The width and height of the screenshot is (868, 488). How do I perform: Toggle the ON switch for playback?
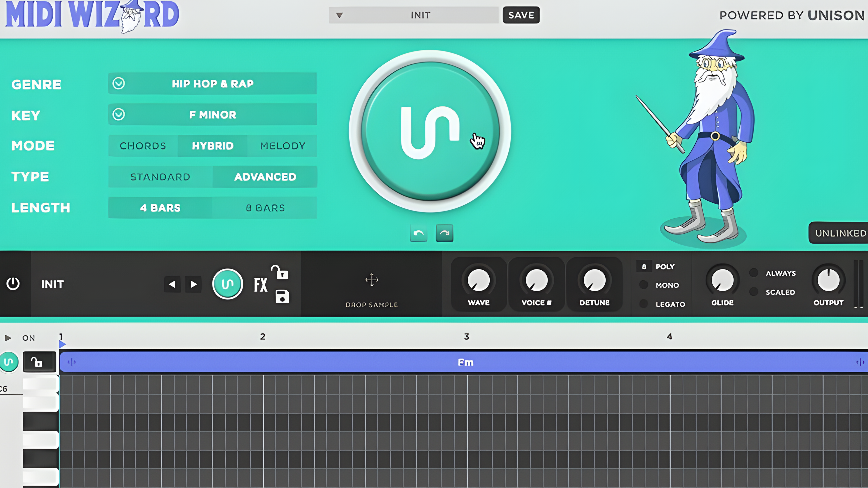click(x=29, y=338)
